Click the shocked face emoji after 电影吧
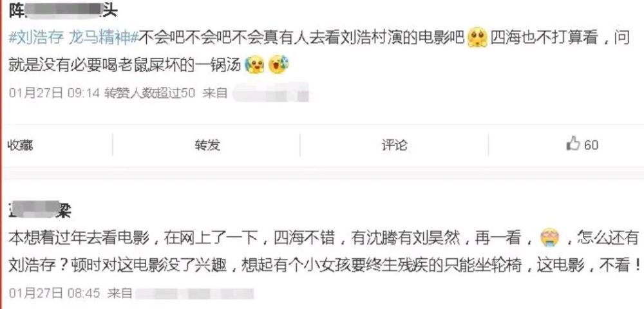The image size is (644, 309). pos(477,38)
